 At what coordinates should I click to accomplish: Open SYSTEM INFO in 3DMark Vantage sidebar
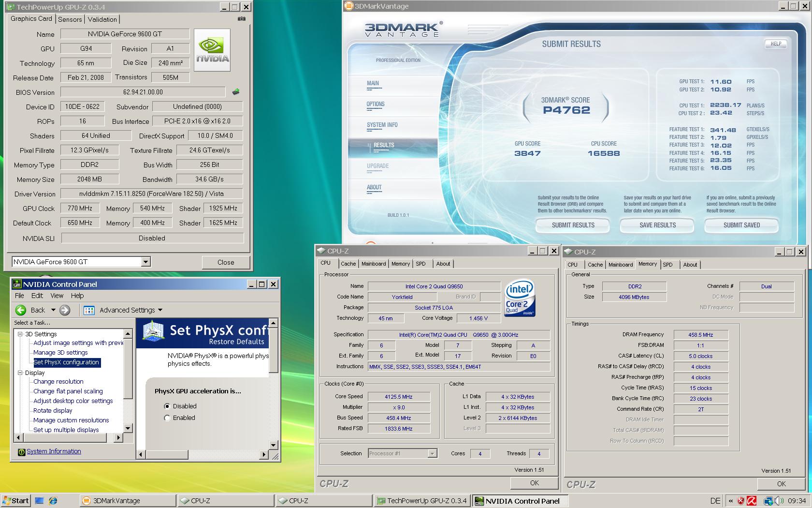coord(382,125)
